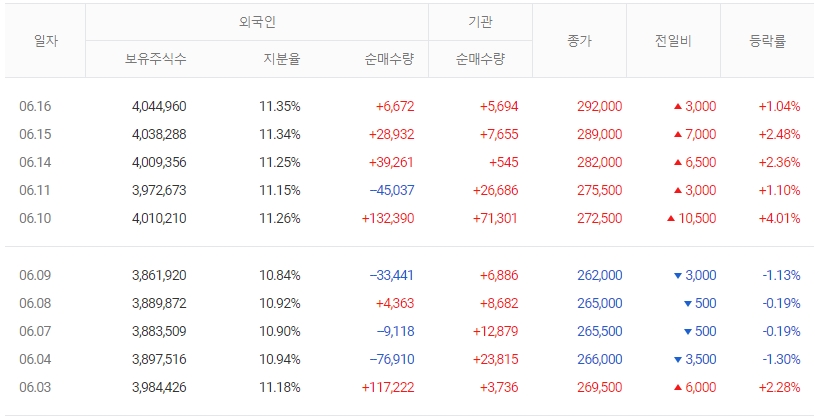Viewport: 815px width, 419px height.
Task: Click the 11.15% ownership ratio
Action: (x=280, y=191)
